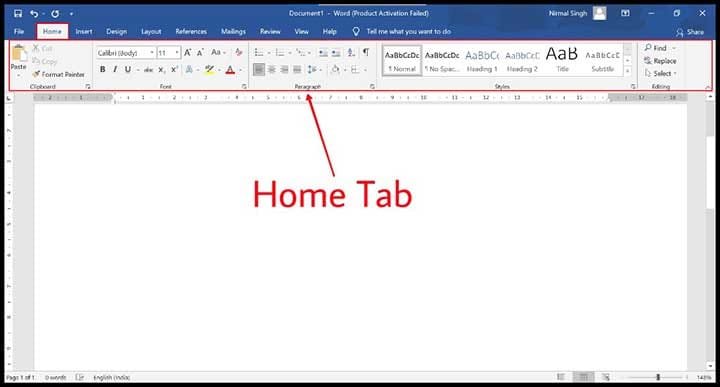Activate the Format Painter
Image resolution: width=720 pixels, height=387 pixels.
[x=58, y=74]
